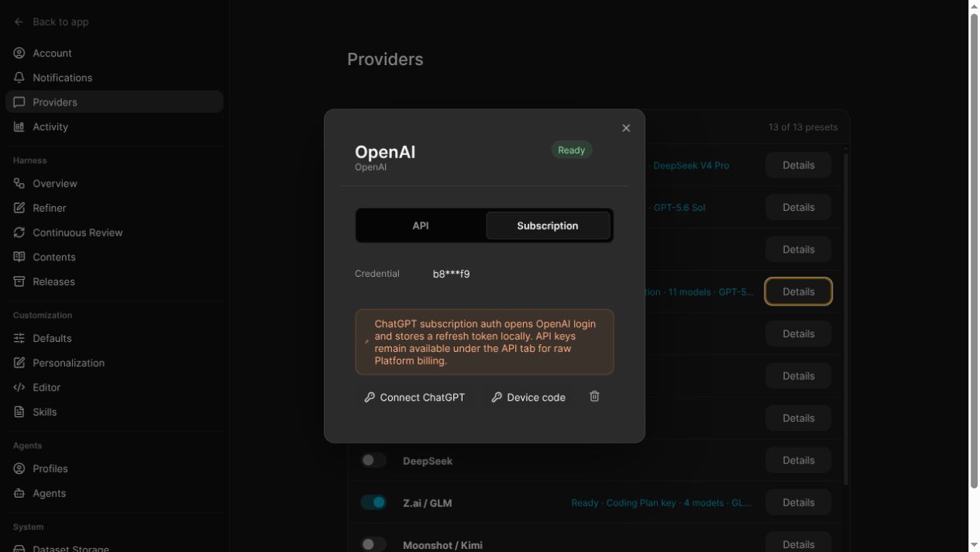Click the Notifications bell icon
This screenshot has height=552, width=980.
click(x=19, y=78)
